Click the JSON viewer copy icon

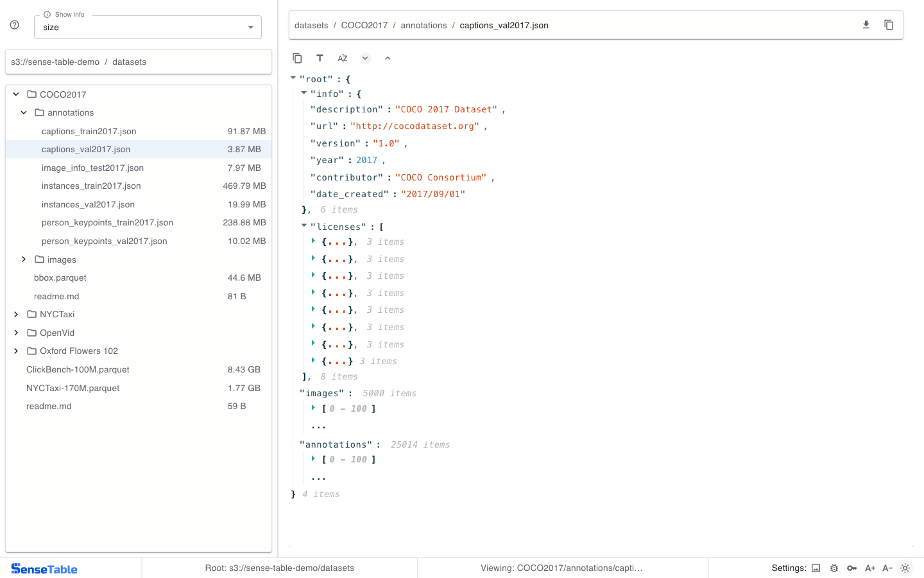(x=297, y=58)
